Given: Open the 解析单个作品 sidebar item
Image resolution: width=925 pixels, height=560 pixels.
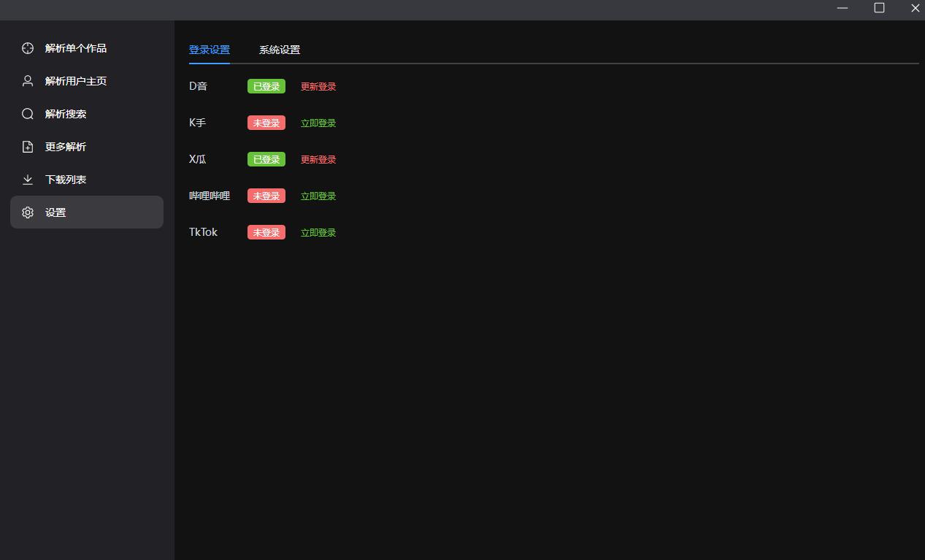Looking at the screenshot, I should [x=87, y=48].
